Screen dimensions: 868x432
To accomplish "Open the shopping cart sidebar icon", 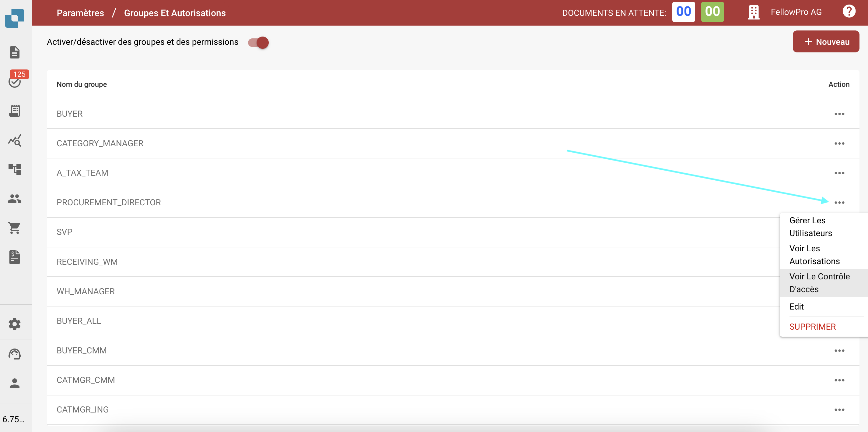I will pos(15,228).
